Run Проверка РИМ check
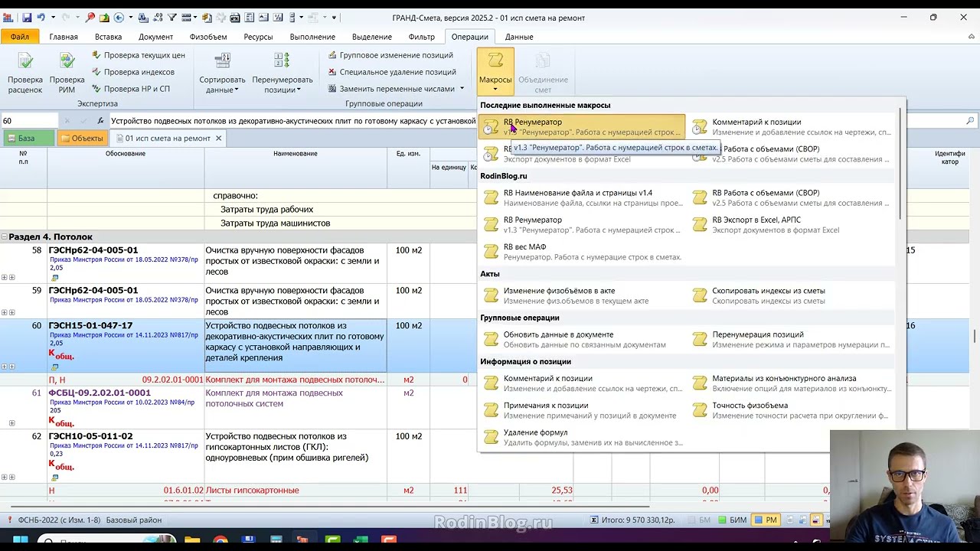 [x=67, y=73]
